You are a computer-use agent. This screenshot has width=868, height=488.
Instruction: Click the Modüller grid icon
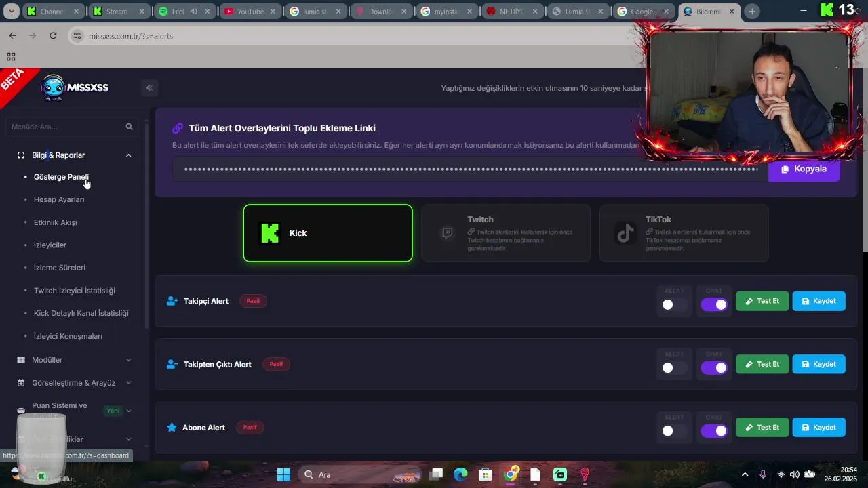21,360
